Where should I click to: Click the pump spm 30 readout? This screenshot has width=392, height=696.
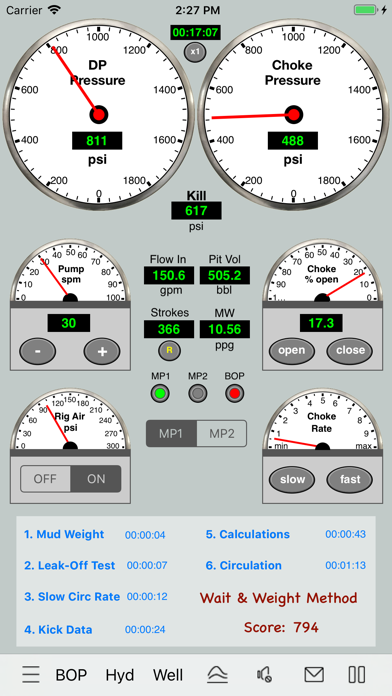click(69, 323)
